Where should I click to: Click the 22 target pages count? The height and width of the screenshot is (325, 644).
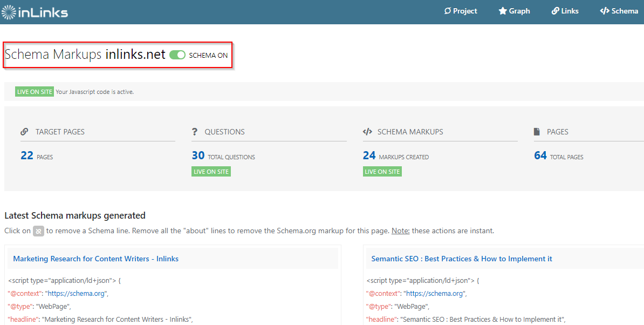tap(26, 155)
